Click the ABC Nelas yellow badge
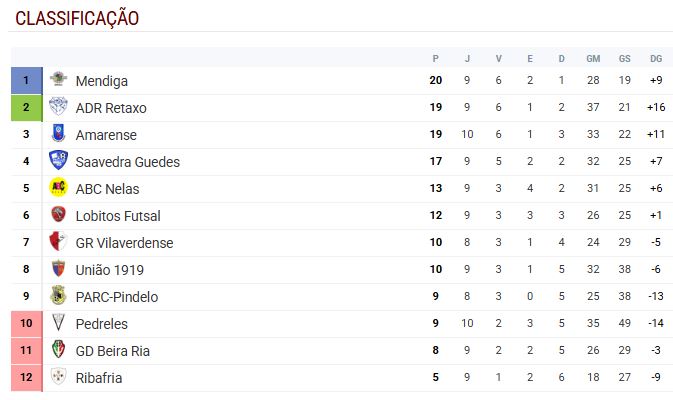 [58, 188]
